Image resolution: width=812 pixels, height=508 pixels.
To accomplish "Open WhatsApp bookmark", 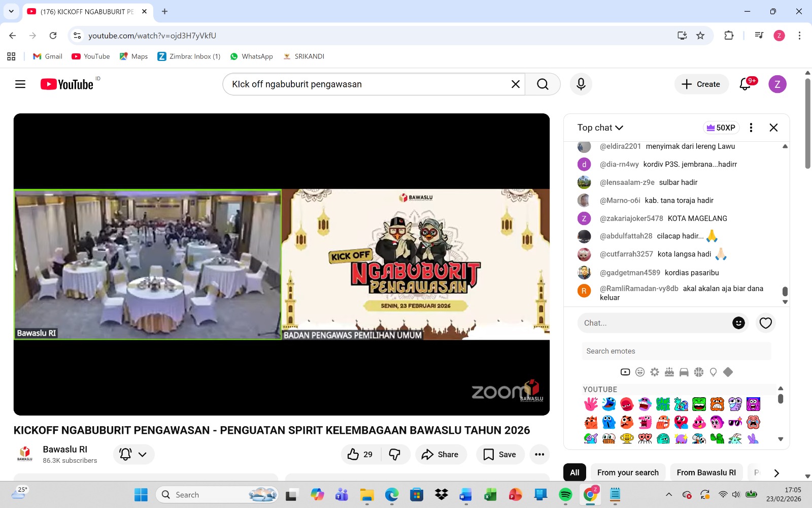I will coord(251,56).
